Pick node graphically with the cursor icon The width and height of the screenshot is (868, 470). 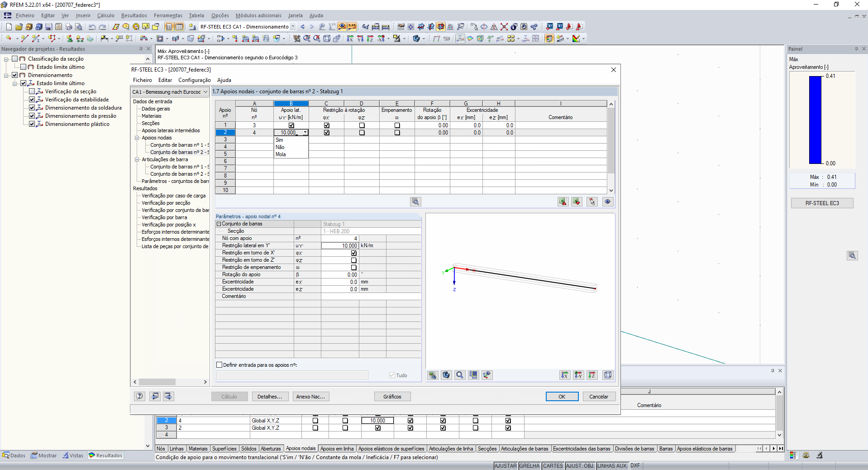(592, 202)
